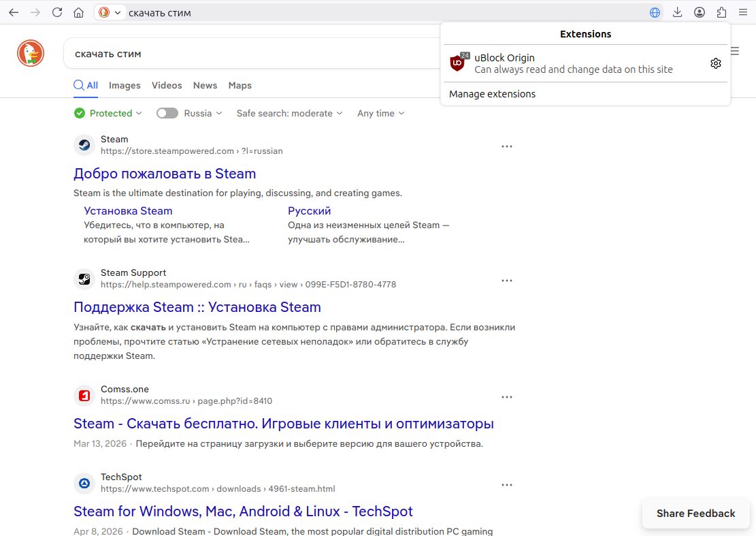Open the Русский sublink
Viewport: 756px width, 536px height.
coord(309,211)
